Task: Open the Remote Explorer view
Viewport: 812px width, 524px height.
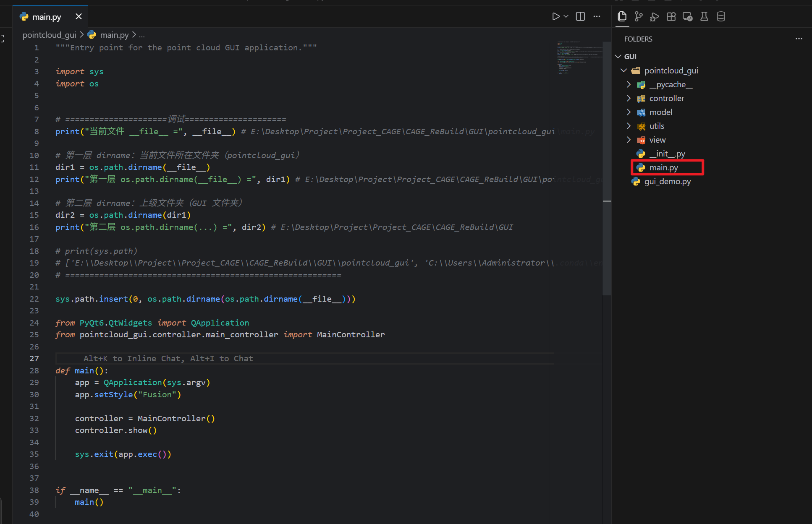Action: [x=688, y=16]
